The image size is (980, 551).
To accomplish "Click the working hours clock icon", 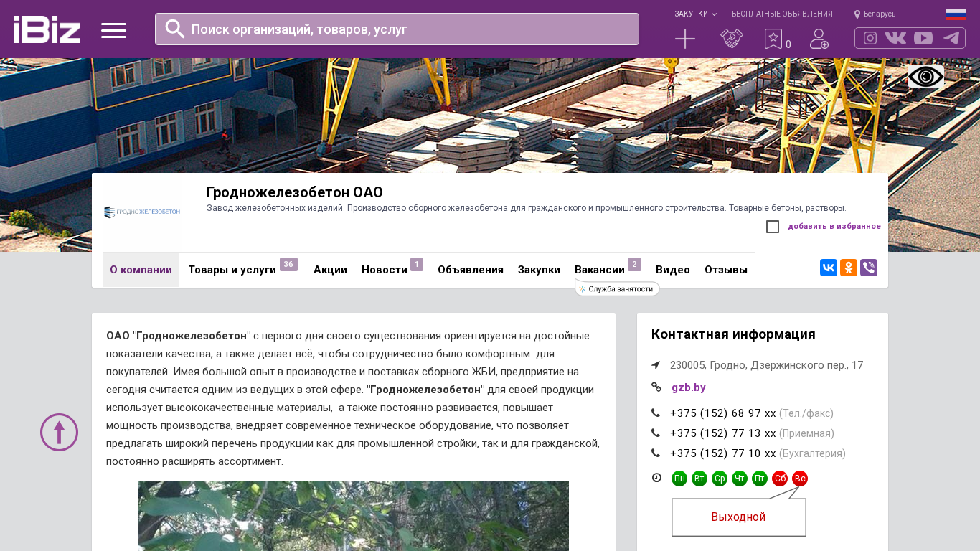I will [656, 478].
